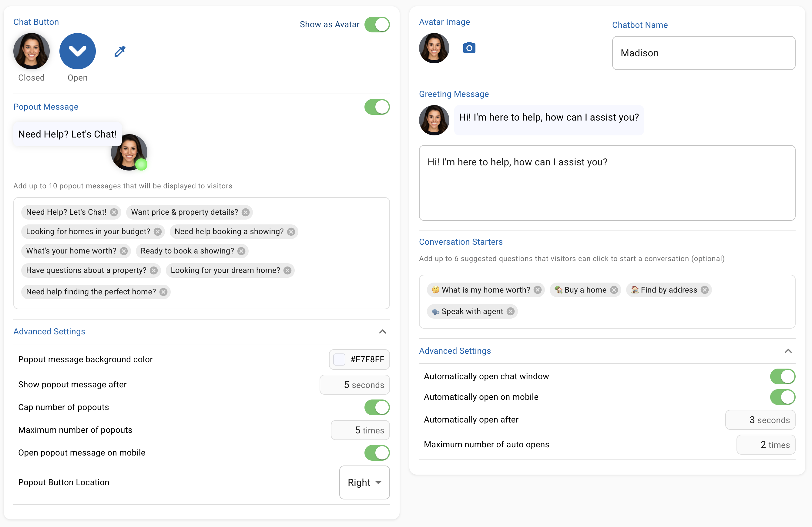The image size is (812, 527).
Task: Select the Open chat button icon
Action: click(x=77, y=51)
